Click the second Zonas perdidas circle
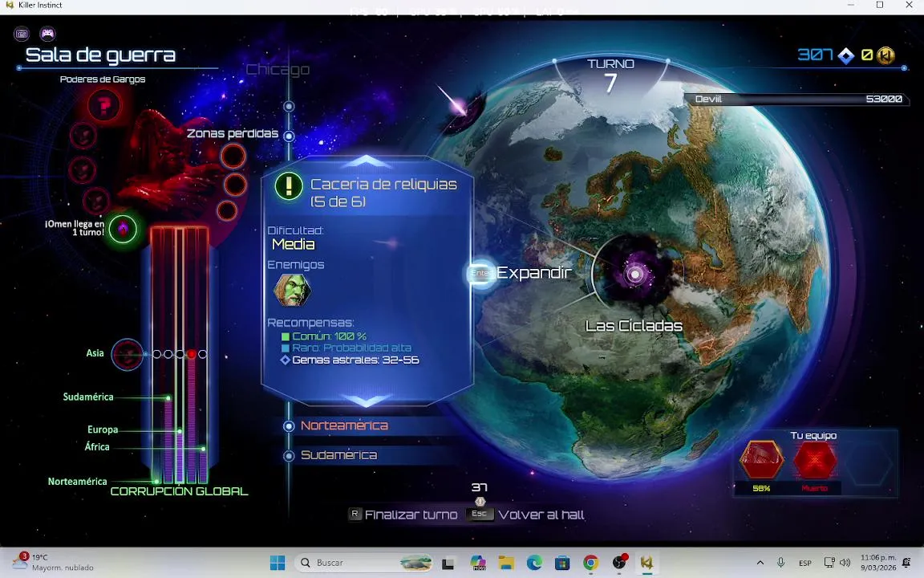 pos(235,185)
